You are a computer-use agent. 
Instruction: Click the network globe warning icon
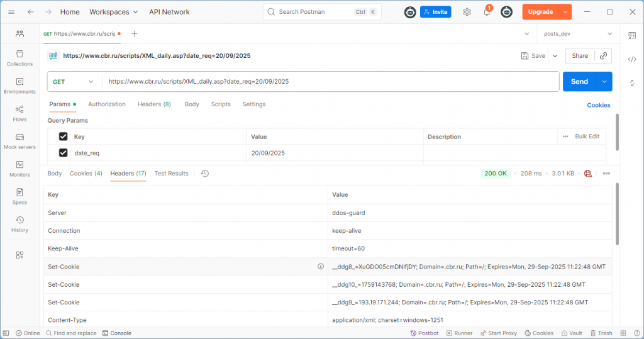(x=588, y=174)
